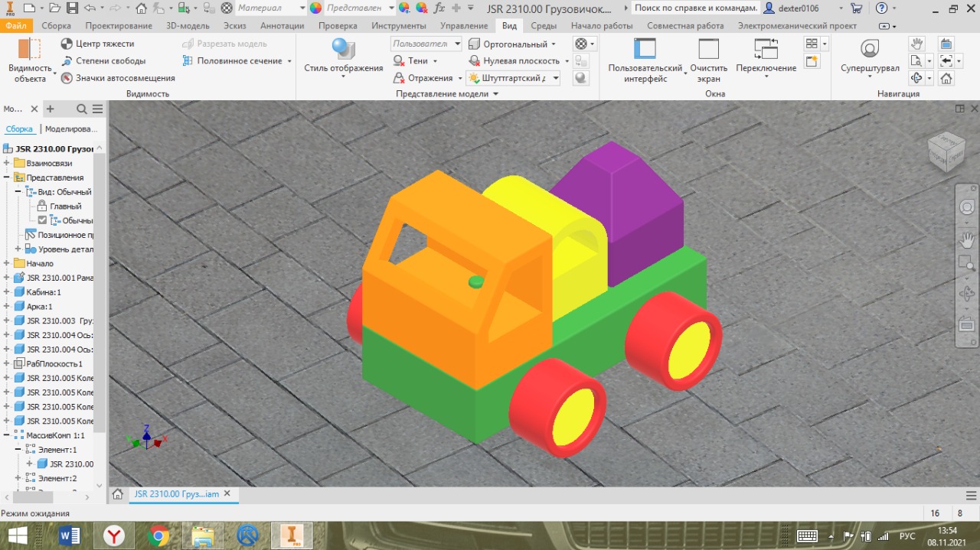Expand the Кабина:1 component node
This screenshot has width=980, height=550.
(7, 292)
